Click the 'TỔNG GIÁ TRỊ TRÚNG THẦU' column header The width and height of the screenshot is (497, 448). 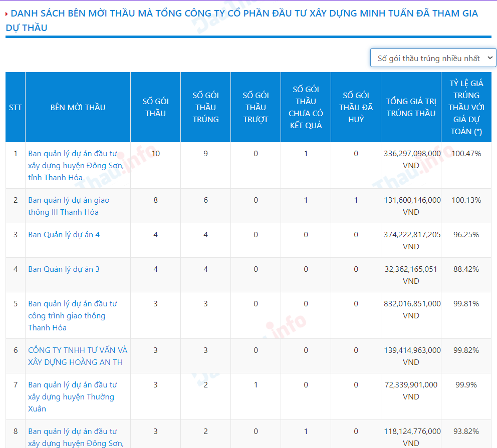pyautogui.click(x=411, y=107)
